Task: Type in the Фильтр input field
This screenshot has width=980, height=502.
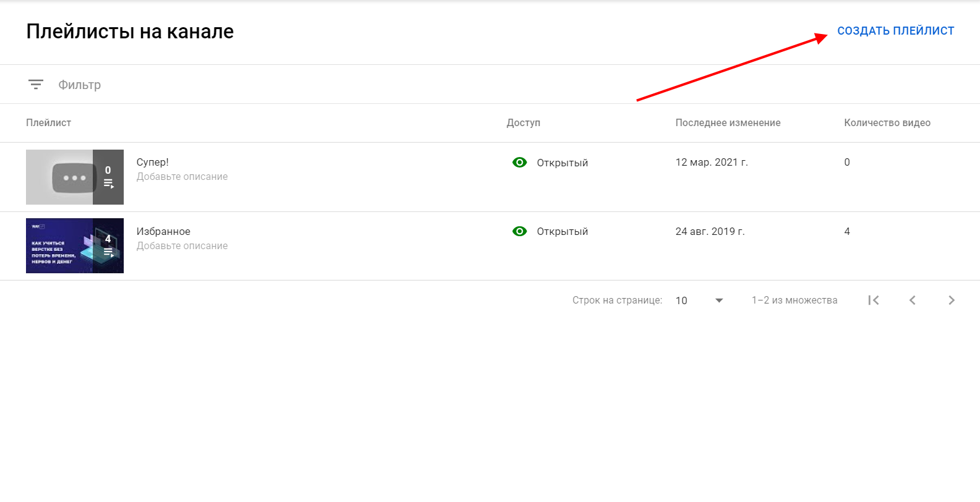Action: point(247,85)
